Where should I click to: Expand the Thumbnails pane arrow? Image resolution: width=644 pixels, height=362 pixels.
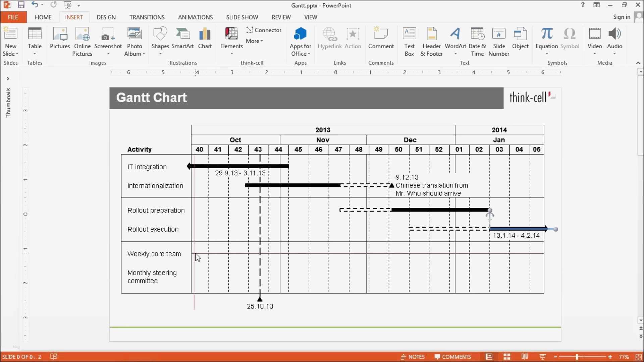tap(8, 79)
